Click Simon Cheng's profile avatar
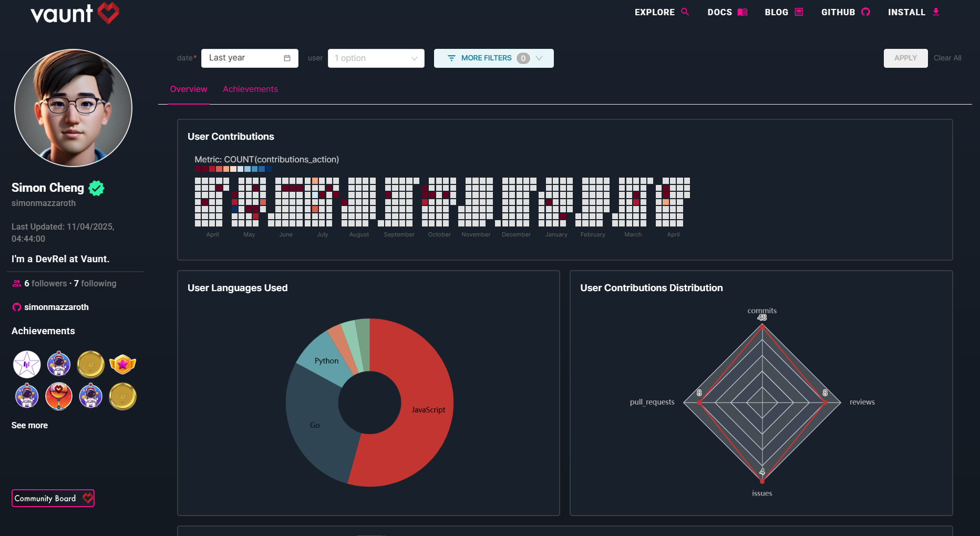The width and height of the screenshot is (980, 536). [x=73, y=108]
